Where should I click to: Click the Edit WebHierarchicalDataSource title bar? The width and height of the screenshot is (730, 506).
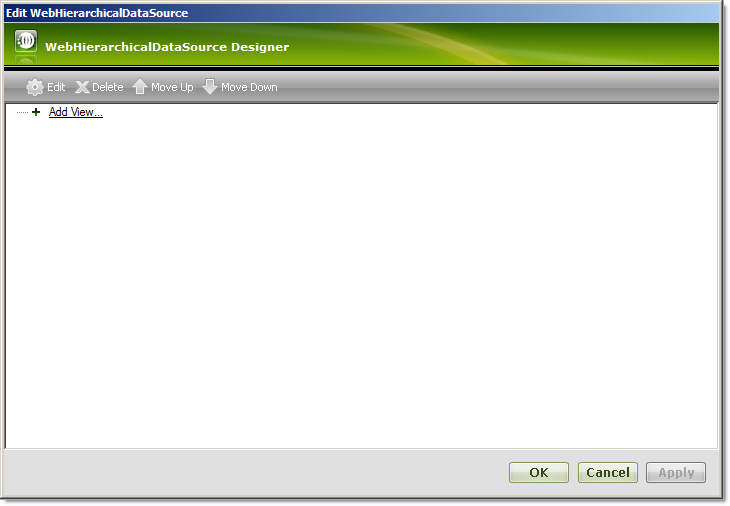click(361, 13)
